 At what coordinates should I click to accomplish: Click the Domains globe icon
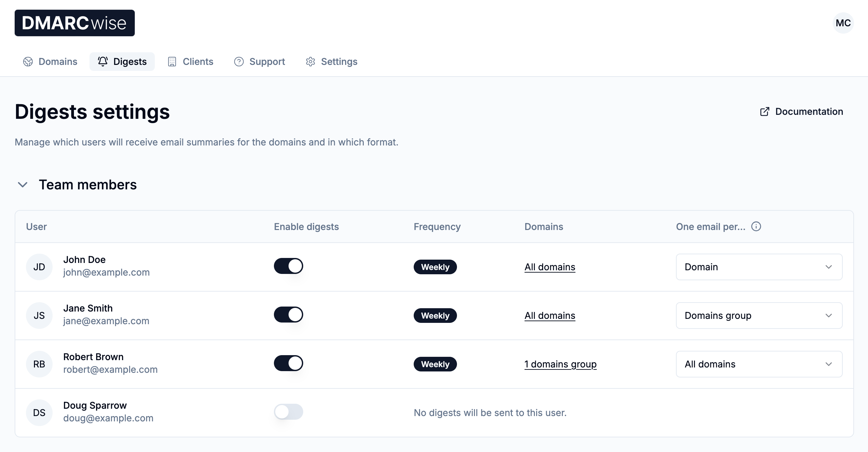click(x=28, y=61)
